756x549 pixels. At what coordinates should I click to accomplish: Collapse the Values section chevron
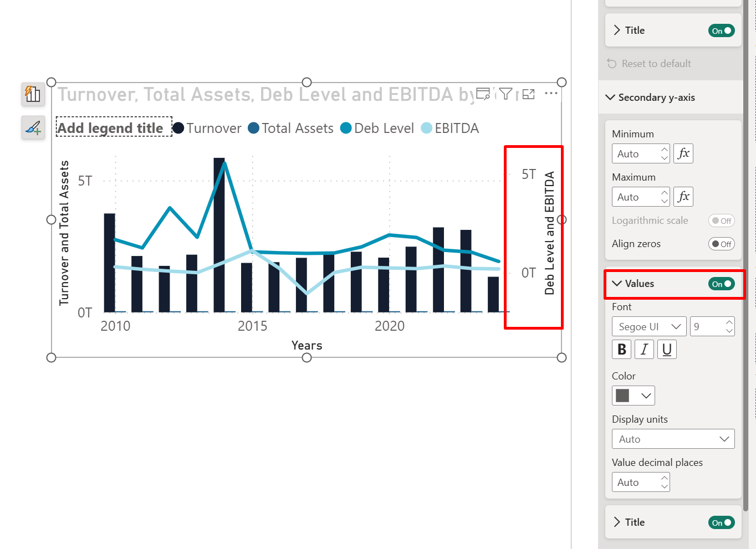point(617,284)
